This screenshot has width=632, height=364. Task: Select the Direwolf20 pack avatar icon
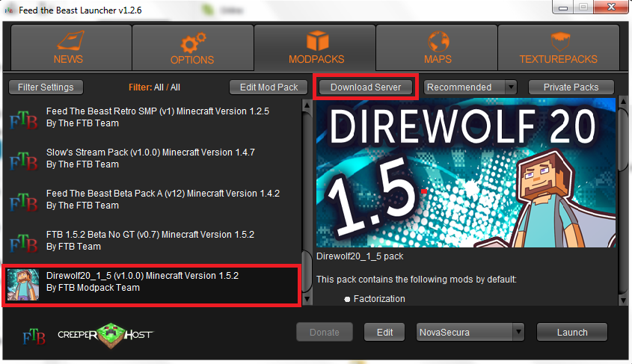point(23,284)
